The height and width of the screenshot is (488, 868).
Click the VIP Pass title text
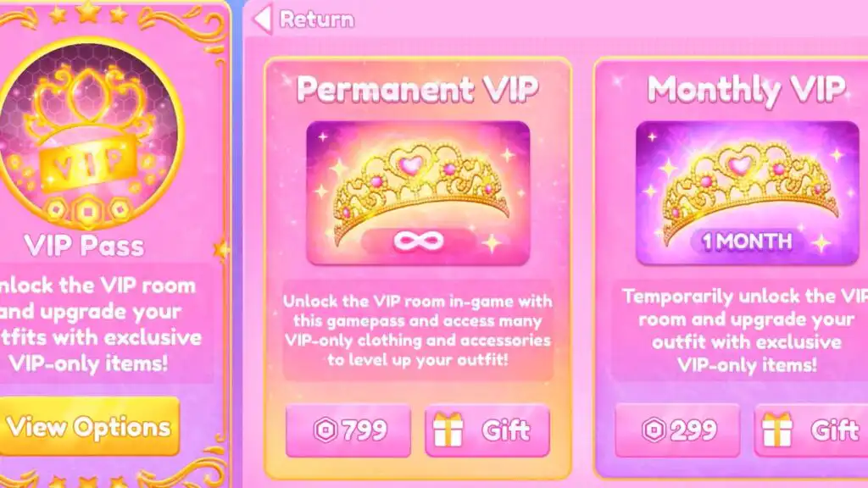pos(84,246)
